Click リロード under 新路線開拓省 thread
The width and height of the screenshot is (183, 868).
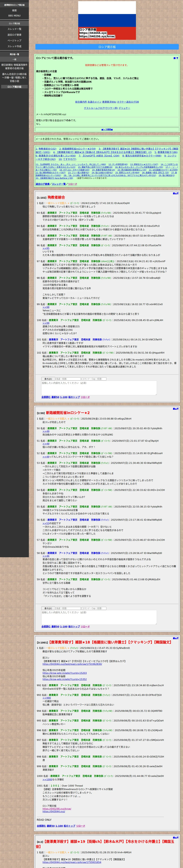click(85, 627)
